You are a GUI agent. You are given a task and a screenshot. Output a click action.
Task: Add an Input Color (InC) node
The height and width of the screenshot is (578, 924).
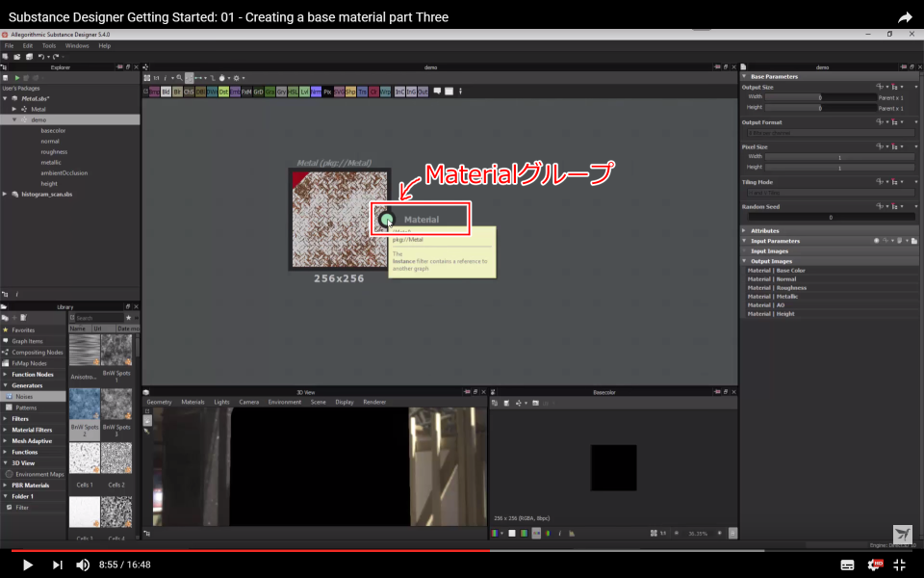(399, 92)
